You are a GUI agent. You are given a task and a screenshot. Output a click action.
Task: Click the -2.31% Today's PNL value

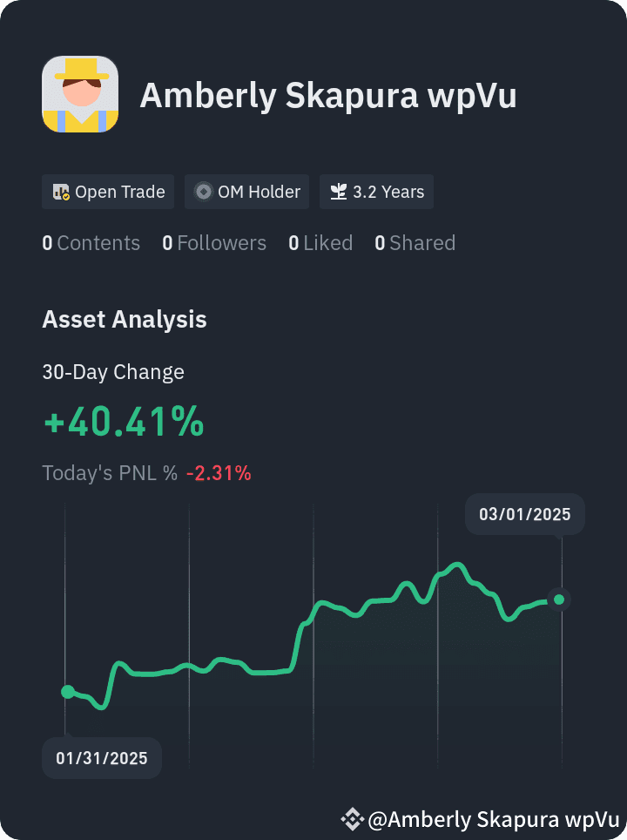point(219,473)
